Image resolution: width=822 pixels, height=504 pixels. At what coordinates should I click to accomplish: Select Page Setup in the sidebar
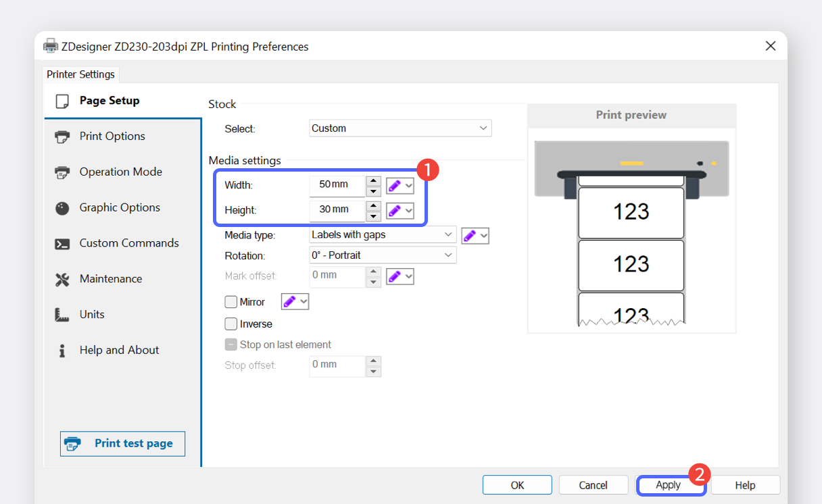(109, 101)
